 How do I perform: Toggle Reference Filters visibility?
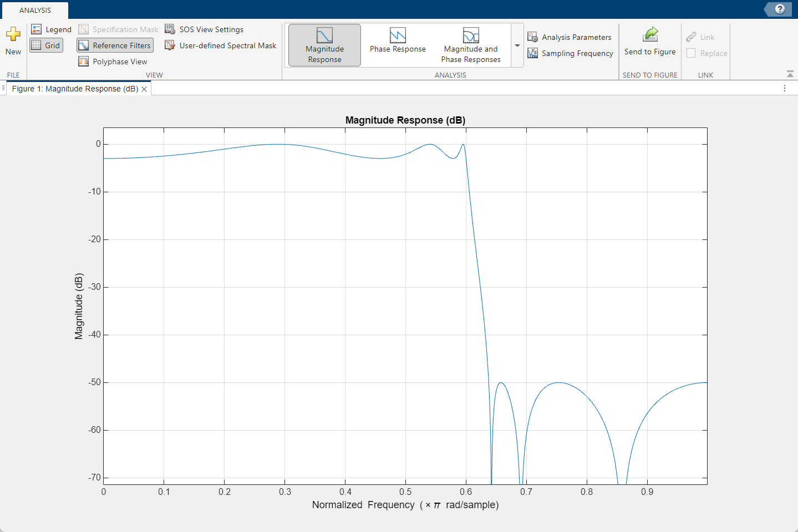(114, 45)
